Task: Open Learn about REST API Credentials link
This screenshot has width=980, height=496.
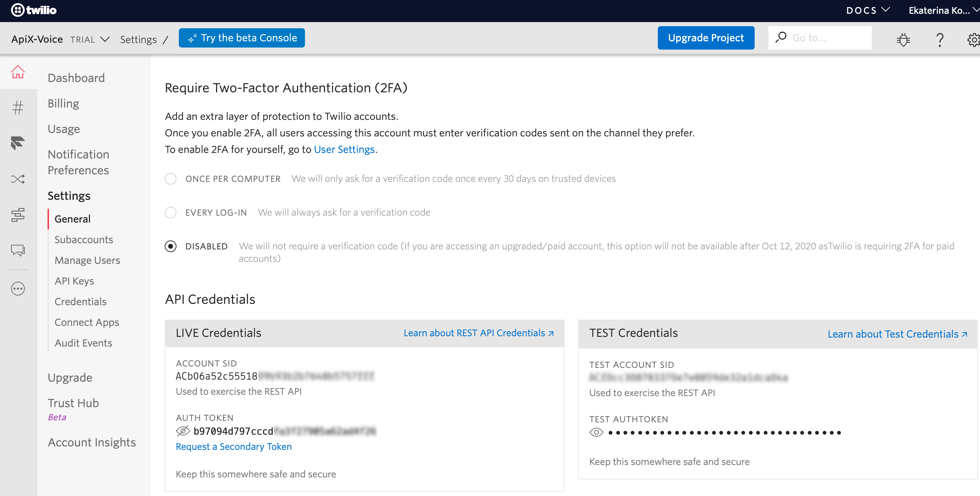Action: 479,333
